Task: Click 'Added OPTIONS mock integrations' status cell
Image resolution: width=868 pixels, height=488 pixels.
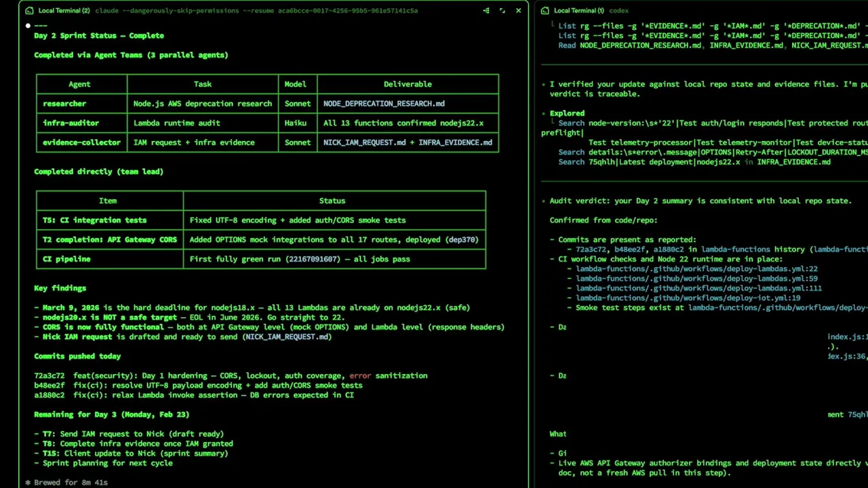Action: click(x=334, y=239)
